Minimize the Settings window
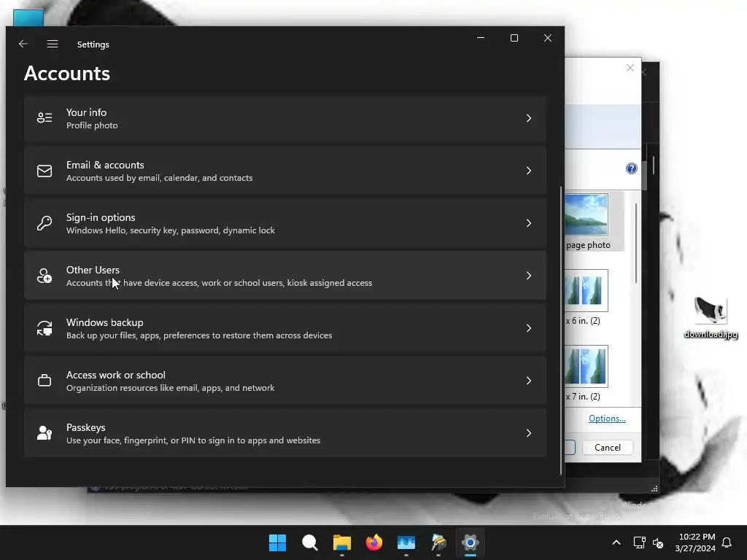 [481, 38]
